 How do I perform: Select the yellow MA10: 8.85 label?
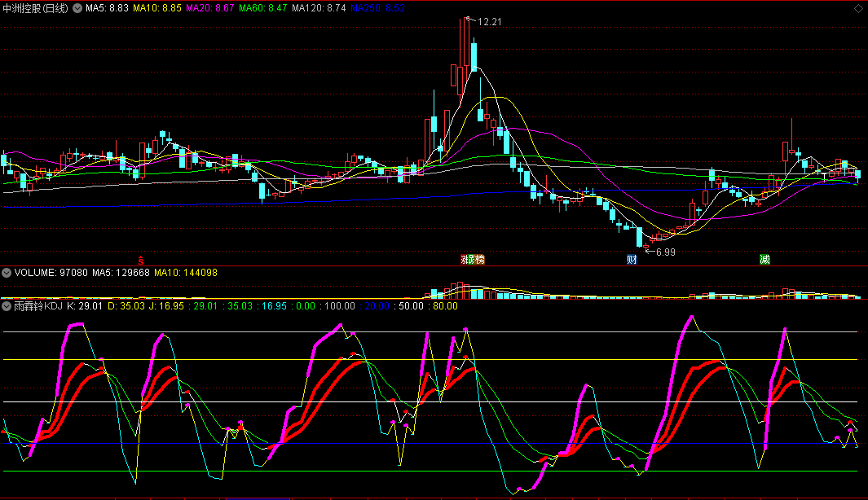tap(157, 8)
